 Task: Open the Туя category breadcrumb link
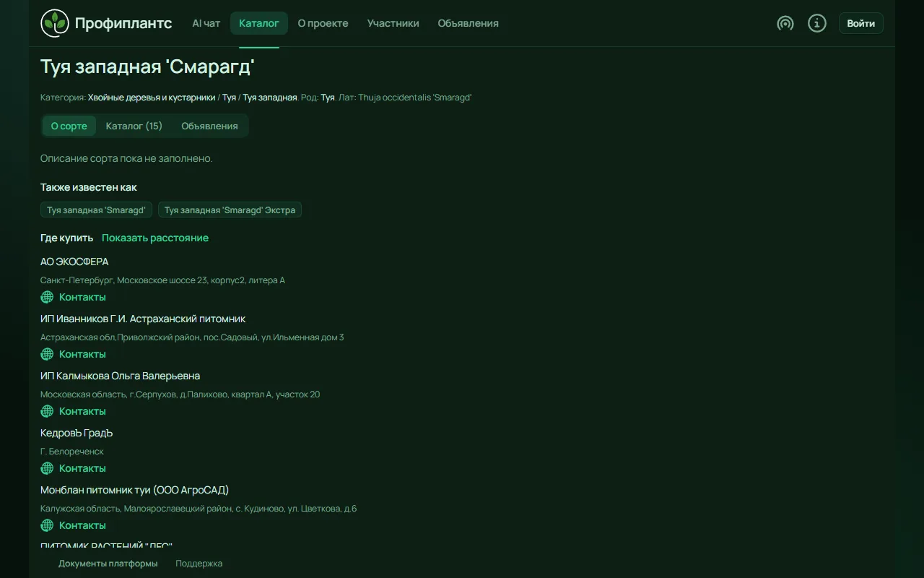229,97
